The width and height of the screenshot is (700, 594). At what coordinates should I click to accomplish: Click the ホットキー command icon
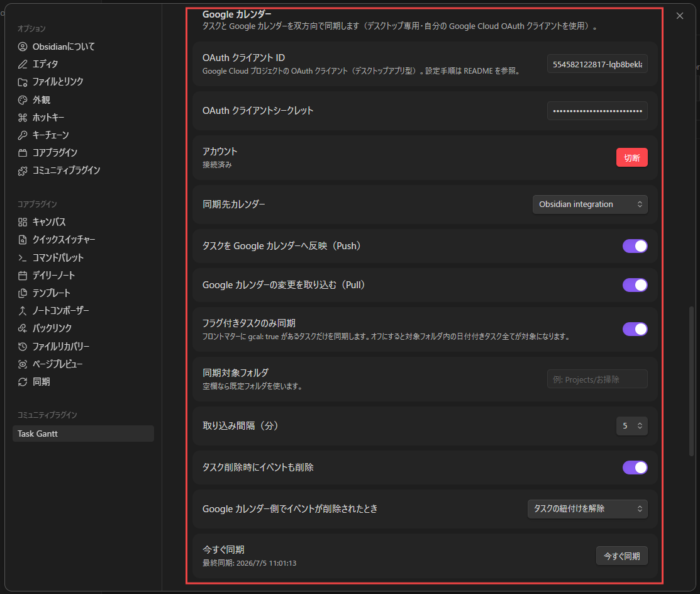pos(22,118)
